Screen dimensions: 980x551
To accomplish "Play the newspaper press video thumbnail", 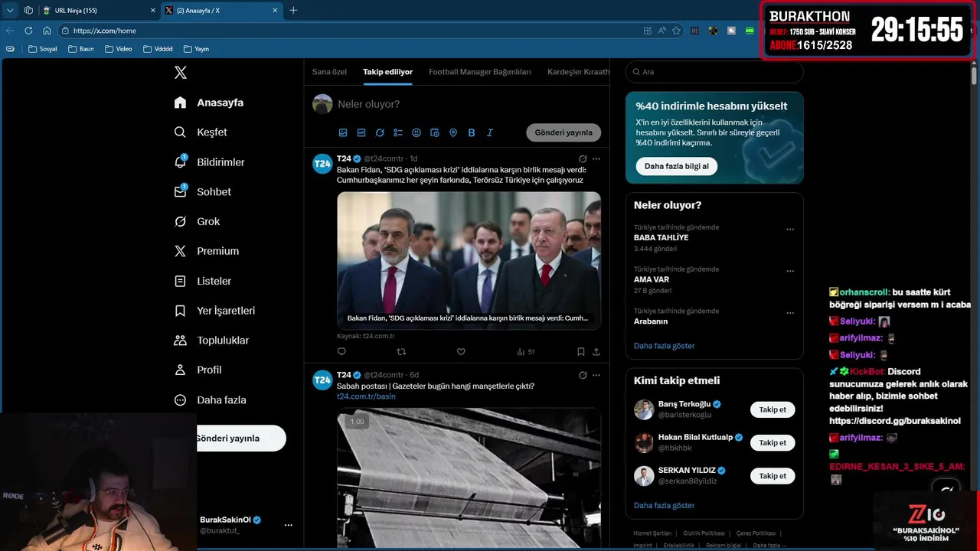I will point(469,478).
